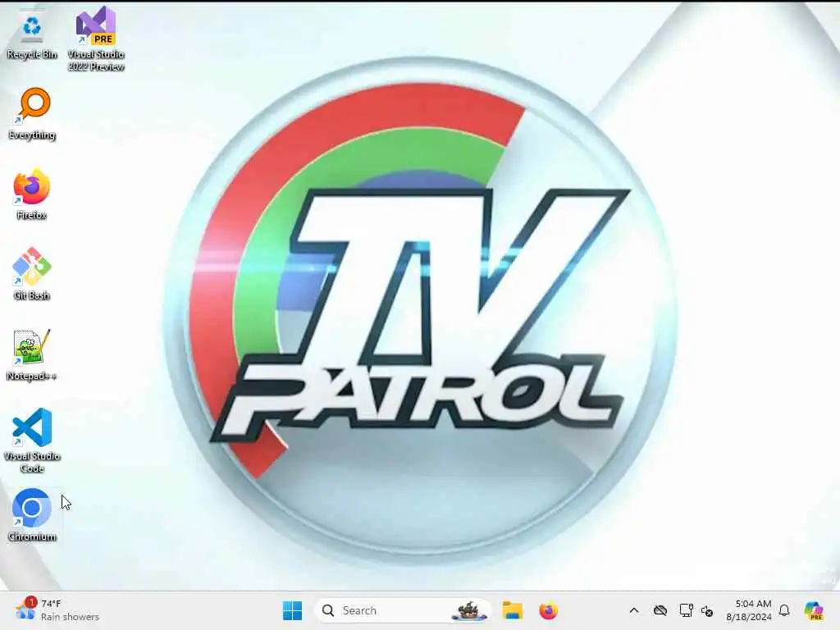The width and height of the screenshot is (840, 630).
Task: Select the Everything search shortcut
Action: click(x=32, y=114)
